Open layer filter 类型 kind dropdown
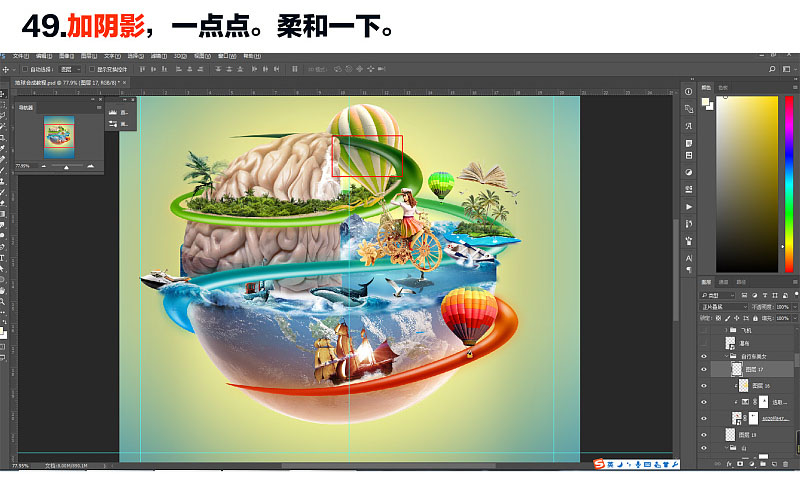The width and height of the screenshot is (800, 477). (x=718, y=295)
